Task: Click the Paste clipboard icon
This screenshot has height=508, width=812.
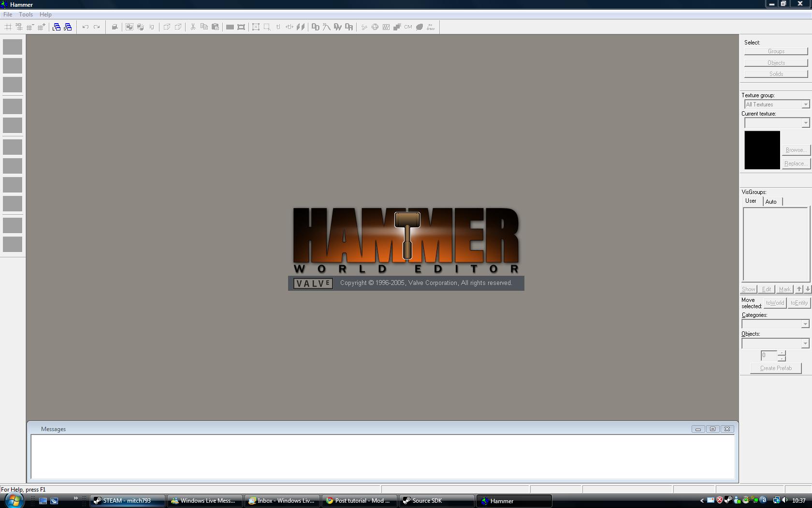Action: click(215, 27)
